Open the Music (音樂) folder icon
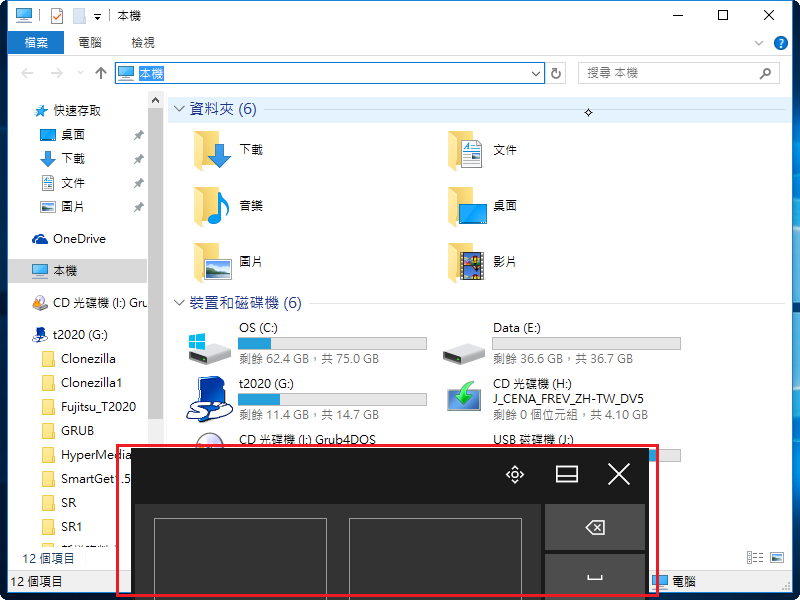The width and height of the screenshot is (800, 600). pos(212,206)
